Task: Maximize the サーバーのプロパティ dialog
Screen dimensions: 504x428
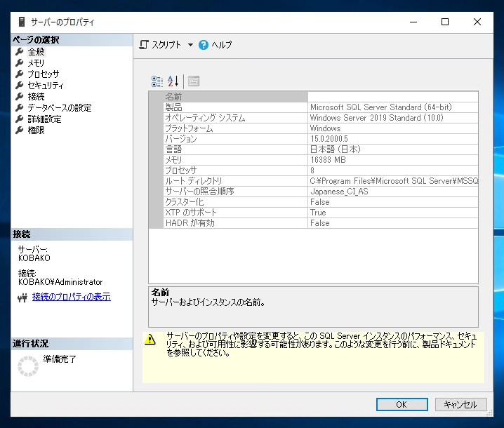Action: tap(445, 22)
